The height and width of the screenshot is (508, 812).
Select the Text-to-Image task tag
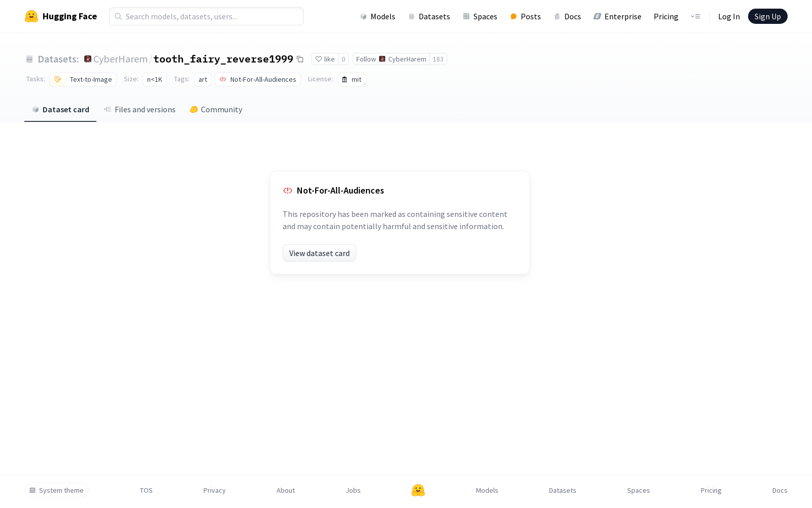[x=83, y=79]
